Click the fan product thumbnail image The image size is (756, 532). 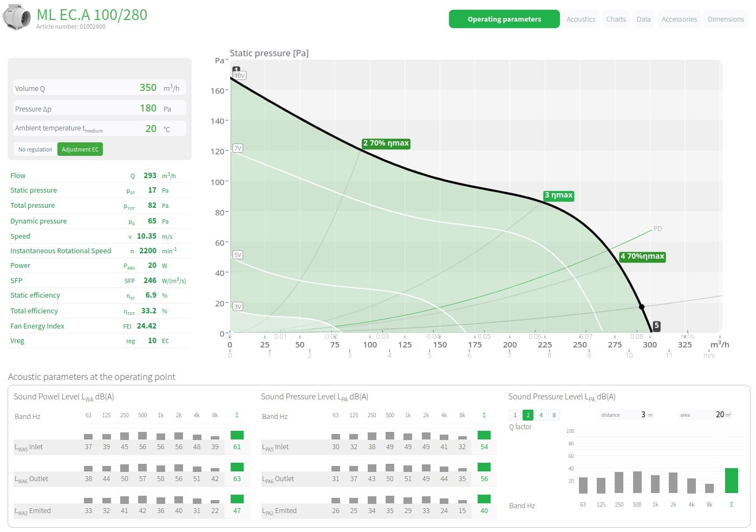(17, 18)
